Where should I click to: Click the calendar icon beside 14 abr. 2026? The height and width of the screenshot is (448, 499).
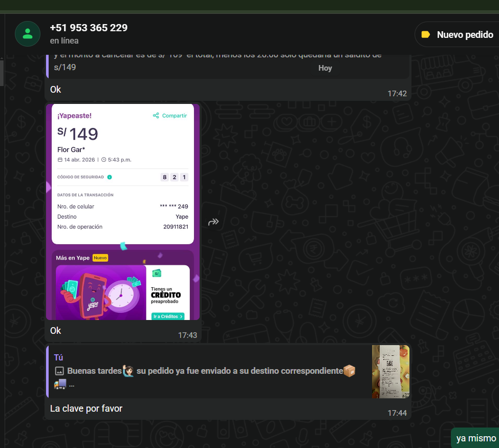[x=60, y=160]
